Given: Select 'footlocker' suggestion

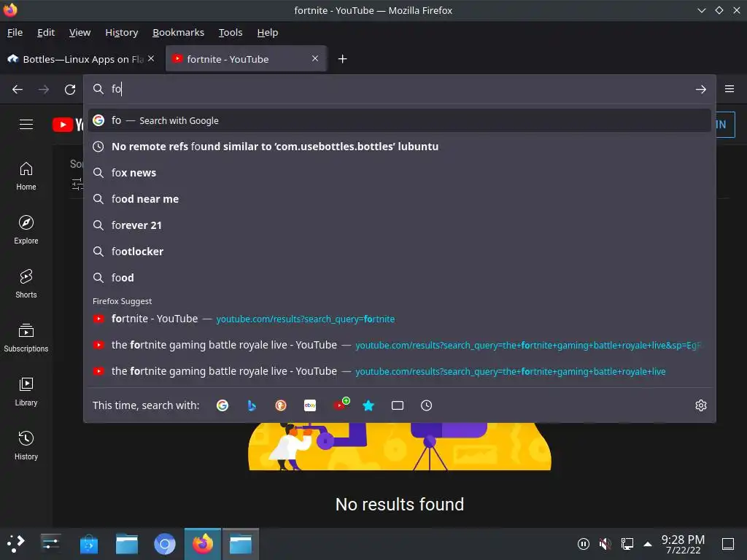Looking at the screenshot, I should pos(399,252).
